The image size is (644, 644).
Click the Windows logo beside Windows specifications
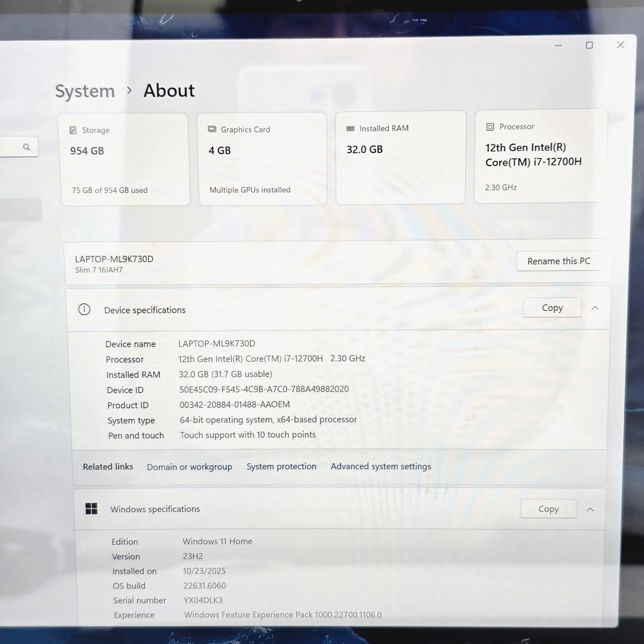[x=91, y=509]
